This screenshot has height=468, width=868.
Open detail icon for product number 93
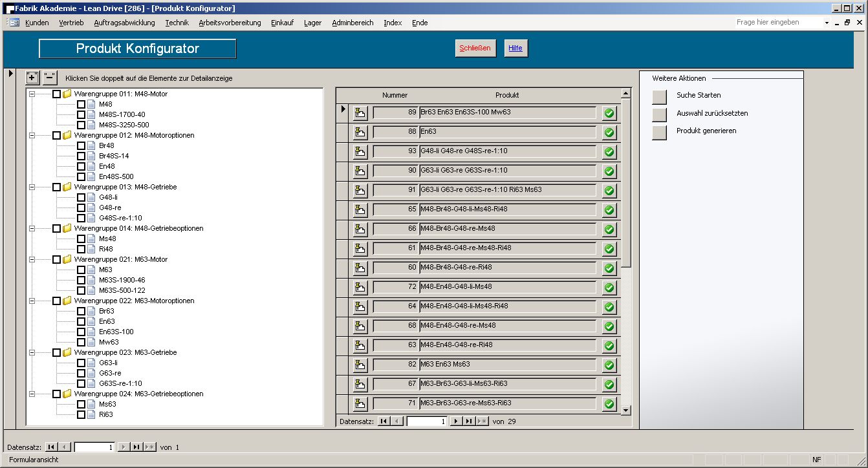pos(360,152)
